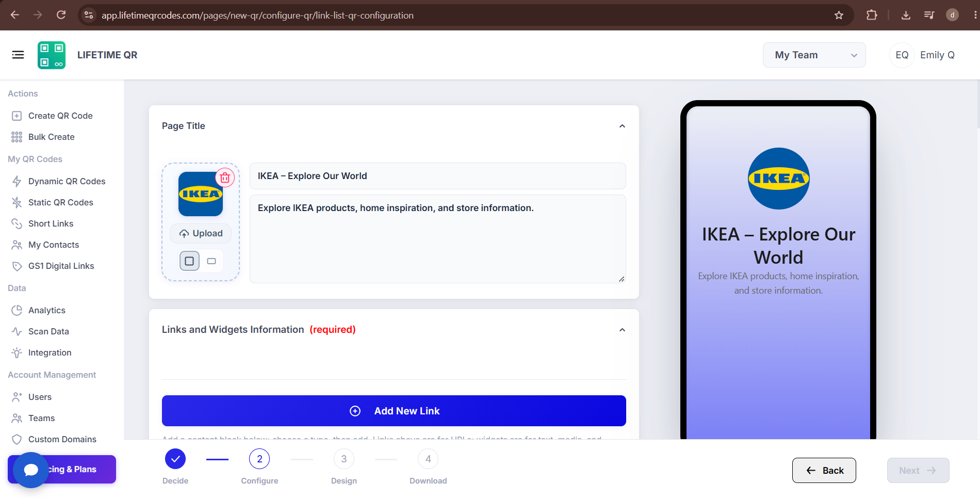Viewport: 980px width, 499px height.
Task: Open the My Team dropdown
Action: (814, 55)
